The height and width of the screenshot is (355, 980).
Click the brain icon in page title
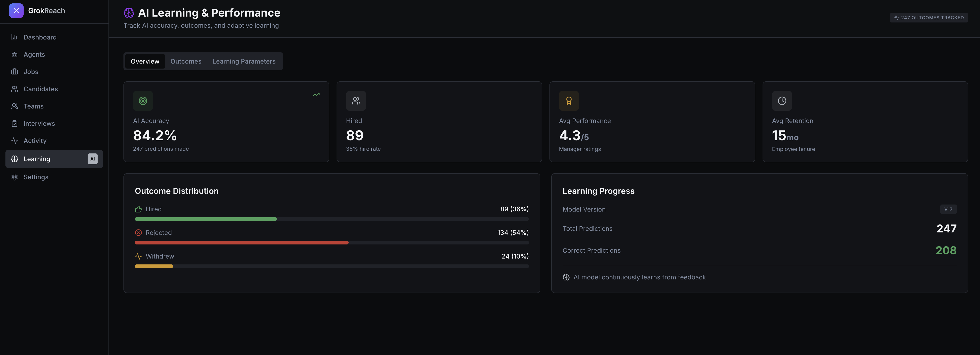click(129, 13)
